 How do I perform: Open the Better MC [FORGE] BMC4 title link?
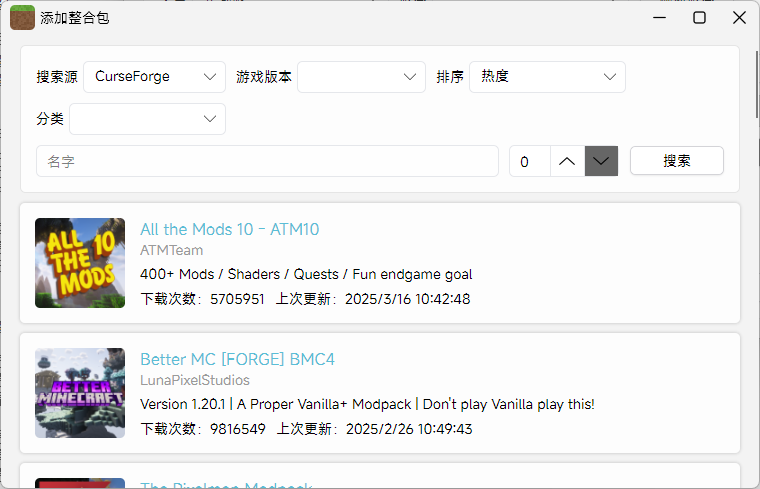[237, 360]
